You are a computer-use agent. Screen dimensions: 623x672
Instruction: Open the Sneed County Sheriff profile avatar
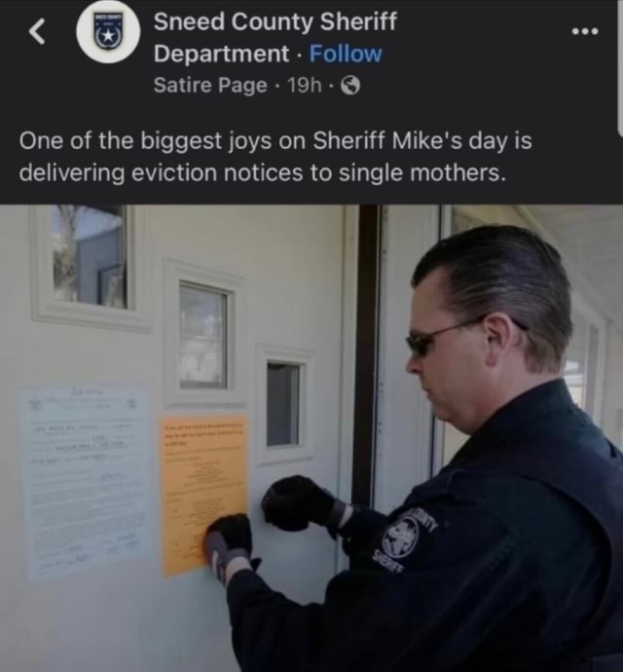coord(108,32)
